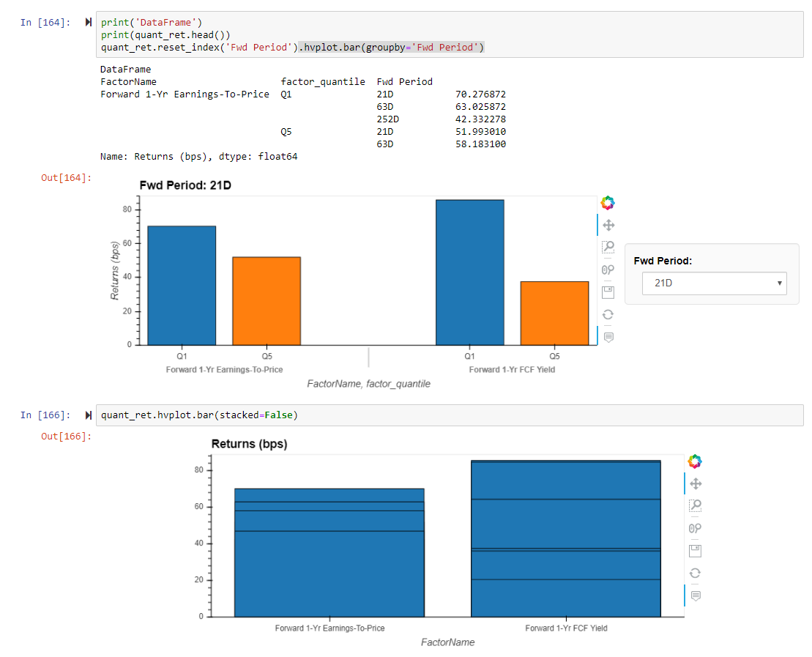This screenshot has height=657, width=812.
Task: Click the Out[164] output prompt
Action: coord(67,178)
